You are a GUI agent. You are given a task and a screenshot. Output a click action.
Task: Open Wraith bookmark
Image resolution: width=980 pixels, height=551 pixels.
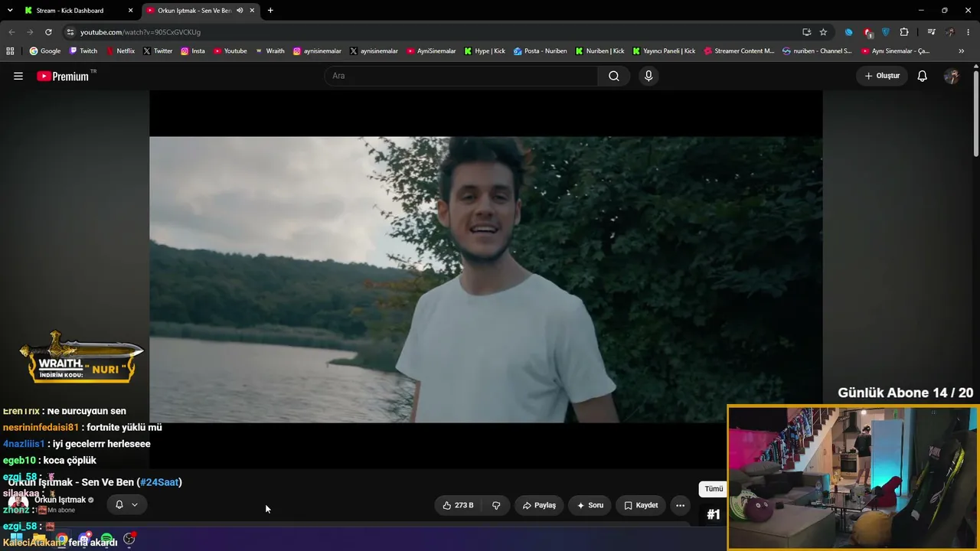pos(269,51)
